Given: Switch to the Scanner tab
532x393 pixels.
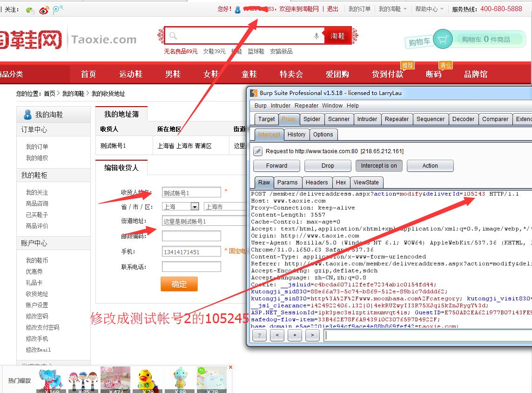Looking at the screenshot, I should [x=338, y=119].
